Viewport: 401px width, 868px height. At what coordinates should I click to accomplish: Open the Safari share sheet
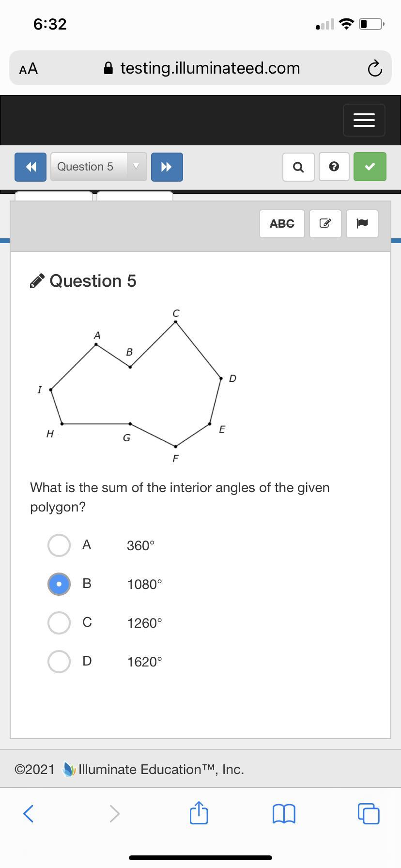(199, 813)
